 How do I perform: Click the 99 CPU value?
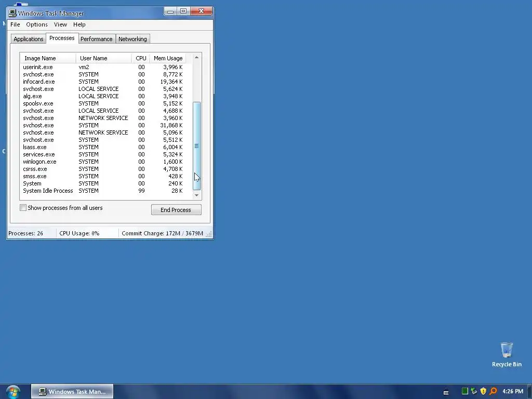click(x=141, y=191)
